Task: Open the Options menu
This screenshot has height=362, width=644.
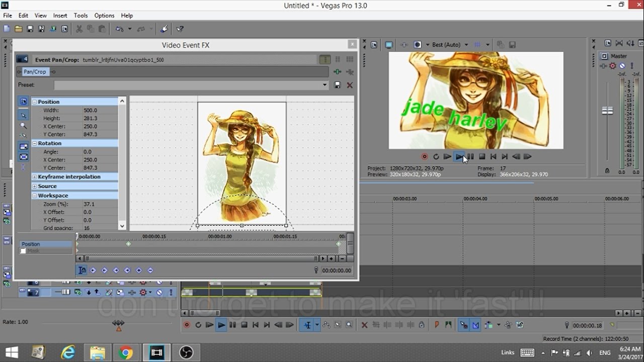Action: coord(104,16)
